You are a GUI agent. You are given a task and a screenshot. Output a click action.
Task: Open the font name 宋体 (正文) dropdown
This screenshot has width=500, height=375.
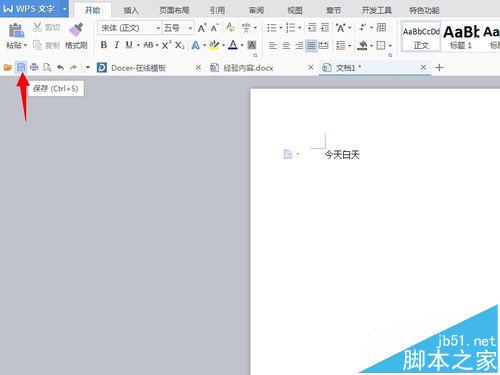pyautogui.click(x=158, y=28)
